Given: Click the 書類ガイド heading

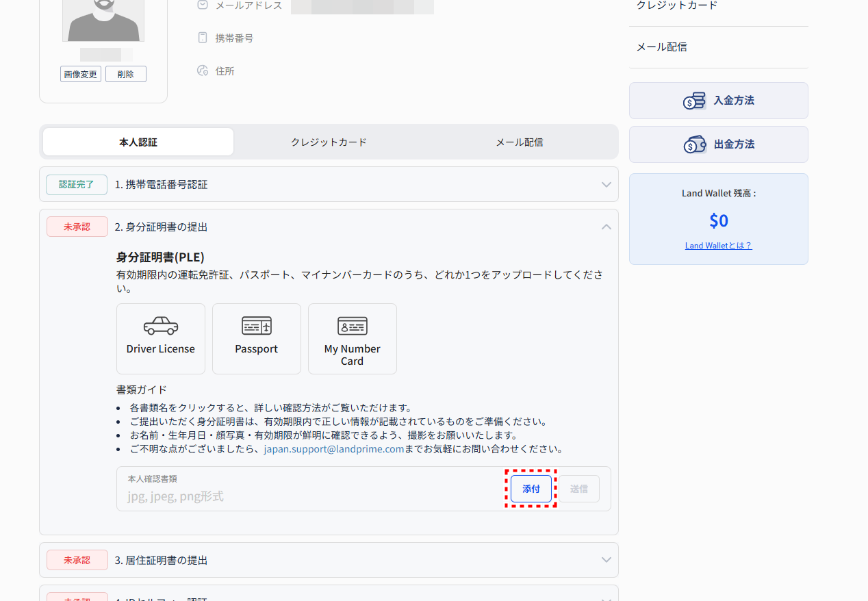Looking at the screenshot, I should tap(142, 390).
